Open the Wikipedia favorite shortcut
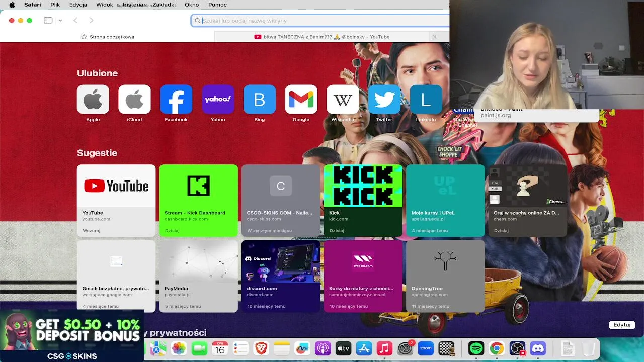This screenshot has height=362, width=644. [343, 99]
